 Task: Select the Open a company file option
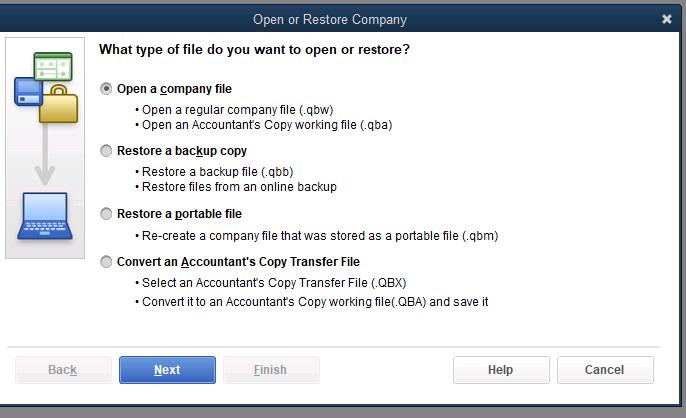coord(107,89)
